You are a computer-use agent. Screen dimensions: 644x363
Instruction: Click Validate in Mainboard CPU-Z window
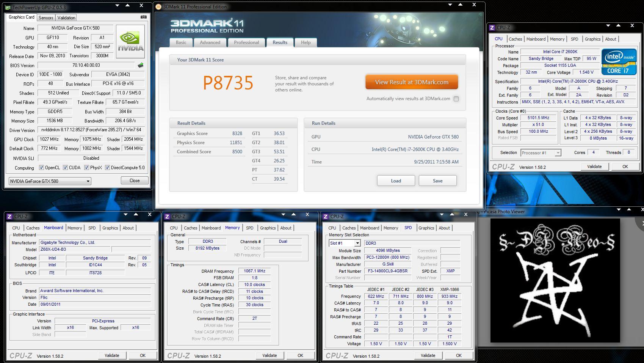pyautogui.click(x=112, y=355)
